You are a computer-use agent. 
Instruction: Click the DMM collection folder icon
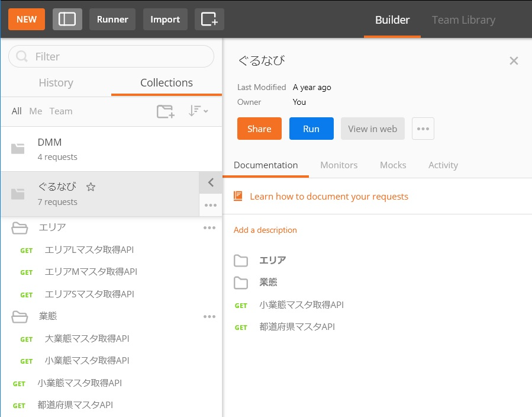click(18, 149)
